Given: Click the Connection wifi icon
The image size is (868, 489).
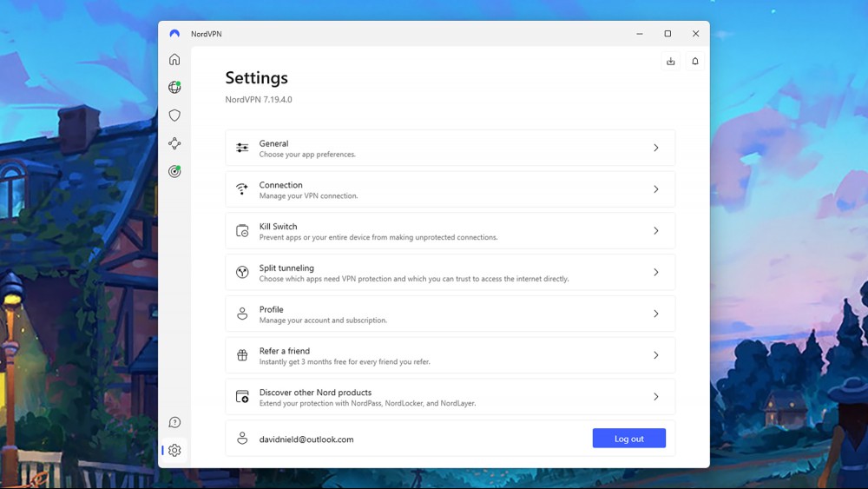Looking at the screenshot, I should (242, 188).
